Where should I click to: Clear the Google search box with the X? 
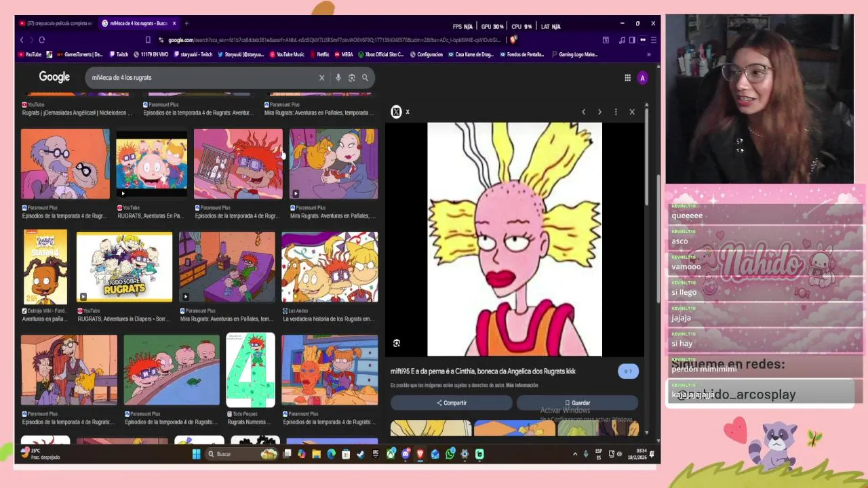[321, 78]
